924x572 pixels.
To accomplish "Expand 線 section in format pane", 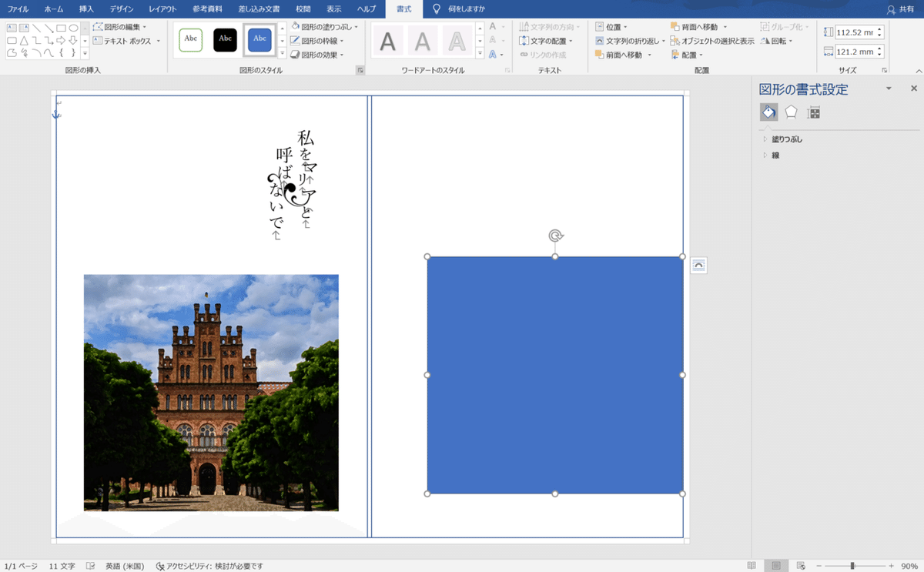I will [x=772, y=156].
